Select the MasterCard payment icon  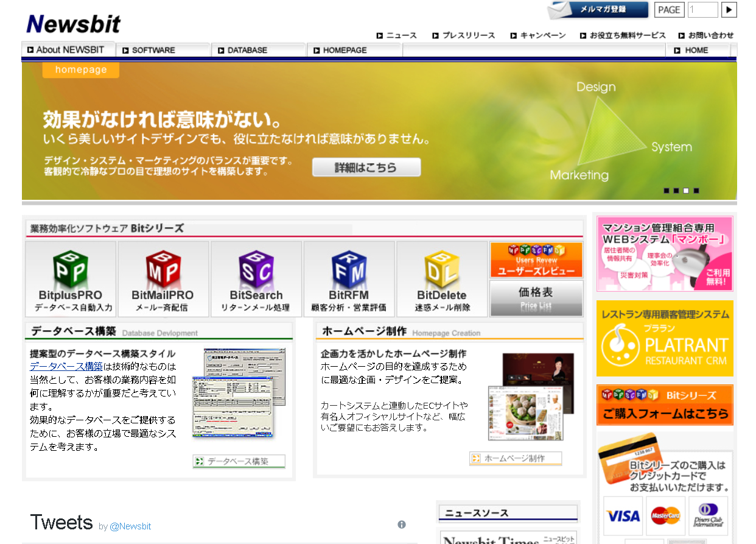pos(665,516)
